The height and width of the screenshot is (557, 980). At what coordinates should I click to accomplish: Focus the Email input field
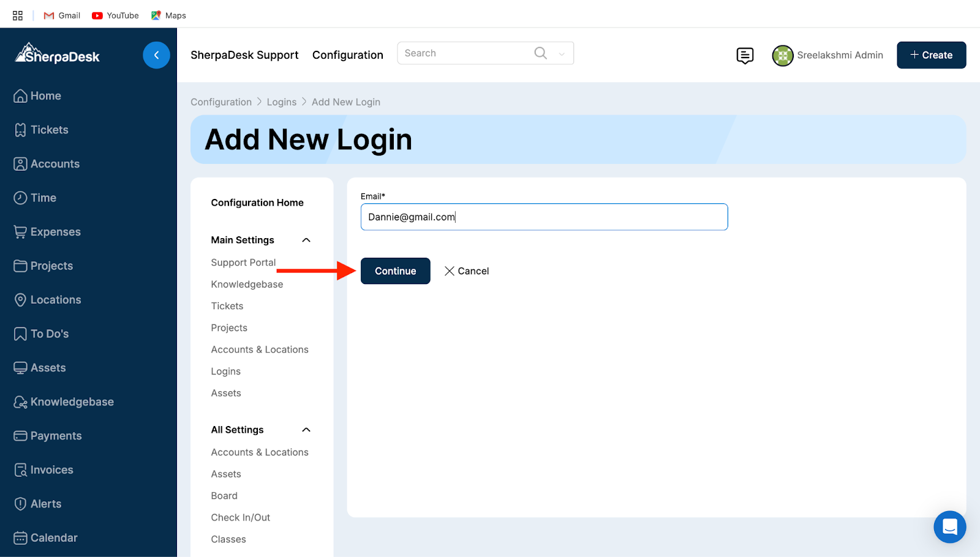point(544,217)
